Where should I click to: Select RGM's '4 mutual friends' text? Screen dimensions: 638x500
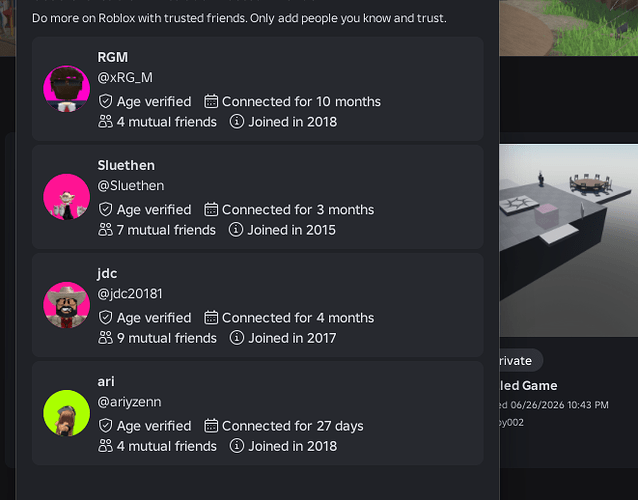[x=167, y=122]
